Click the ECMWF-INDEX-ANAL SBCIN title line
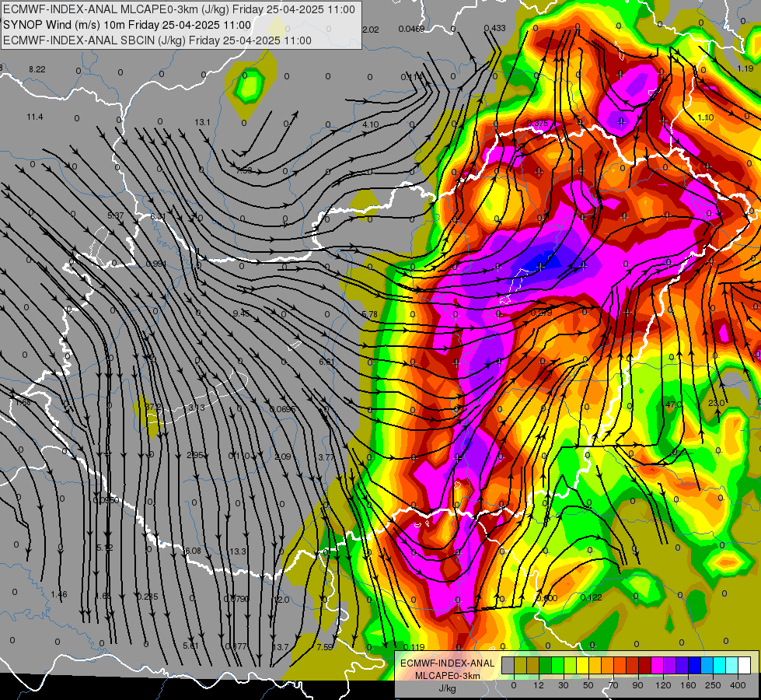761x700 pixels. 157,40
